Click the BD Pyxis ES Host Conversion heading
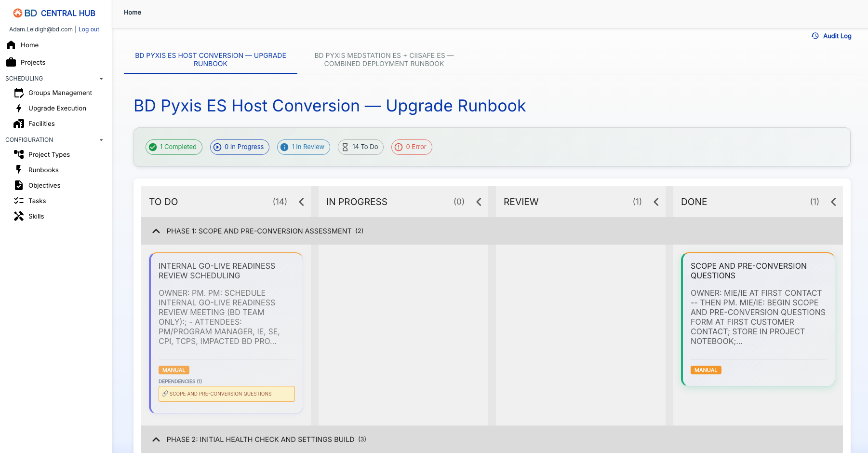This screenshot has width=868, height=453. (x=330, y=106)
